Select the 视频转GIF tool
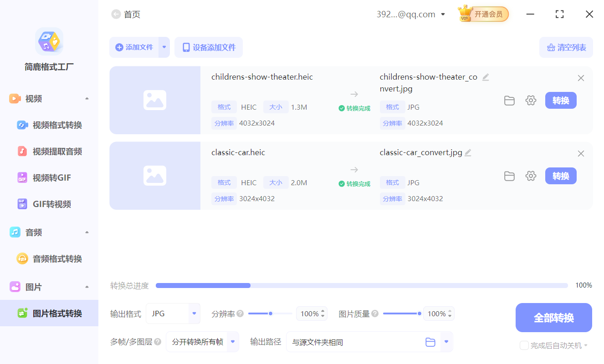Image resolution: width=604 pixels, height=364 pixels. coord(49,177)
